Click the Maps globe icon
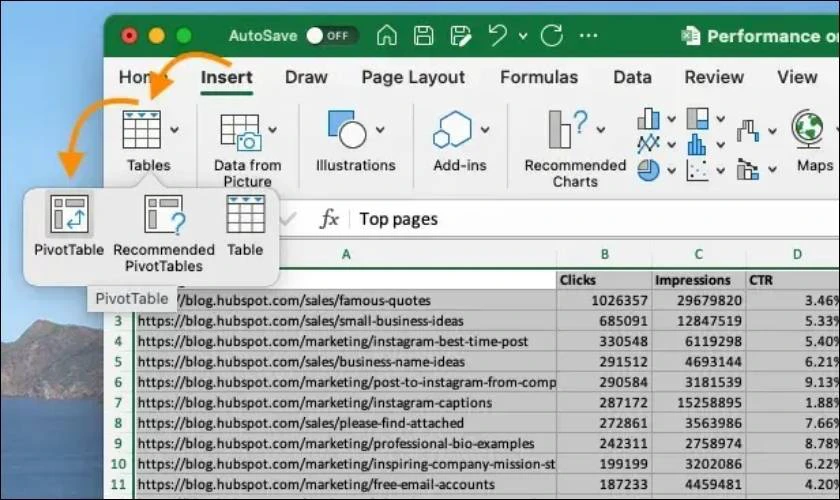Viewport: 840px width, 500px height. point(808,129)
